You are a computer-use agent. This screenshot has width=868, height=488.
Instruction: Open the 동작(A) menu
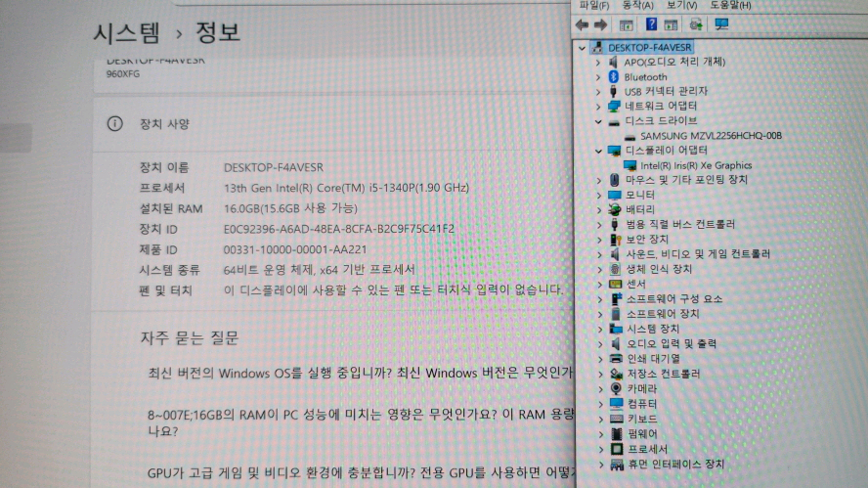[637, 5]
